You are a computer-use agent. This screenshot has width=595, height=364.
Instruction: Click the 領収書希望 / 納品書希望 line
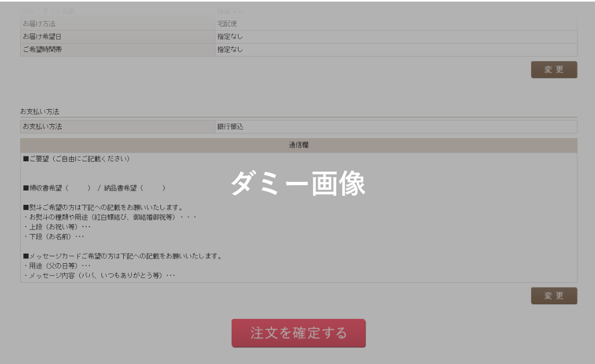pyautogui.click(x=94, y=188)
